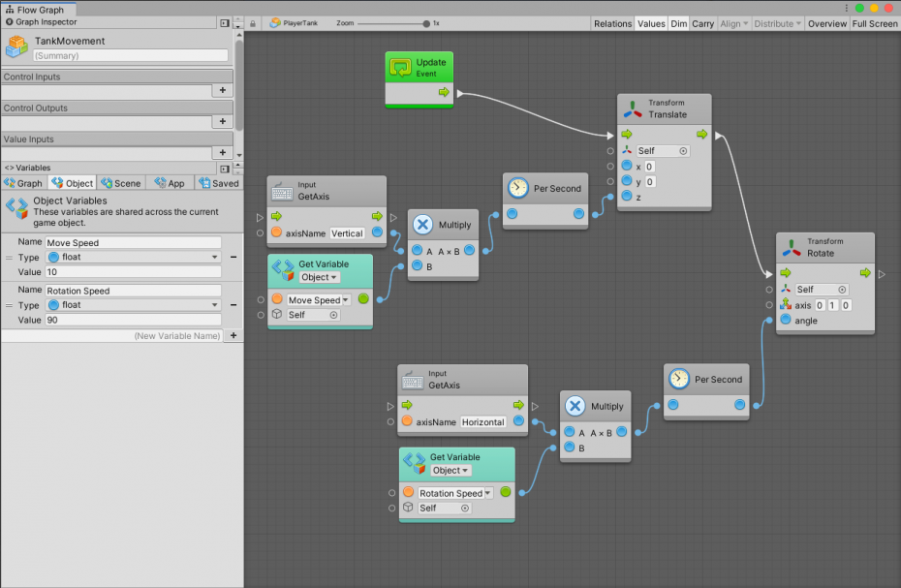
Task: Click the Full Screen button
Action: click(875, 23)
